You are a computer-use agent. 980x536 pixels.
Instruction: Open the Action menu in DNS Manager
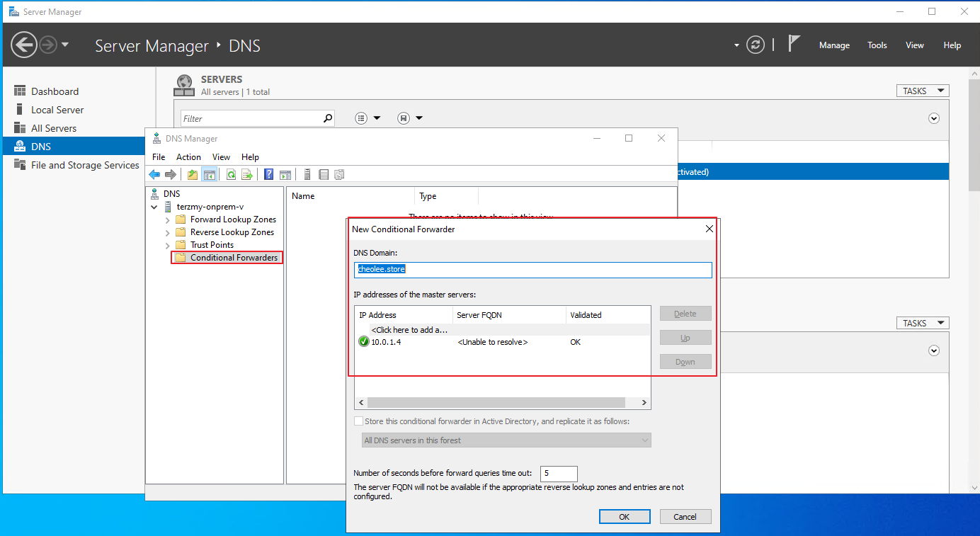coord(188,157)
